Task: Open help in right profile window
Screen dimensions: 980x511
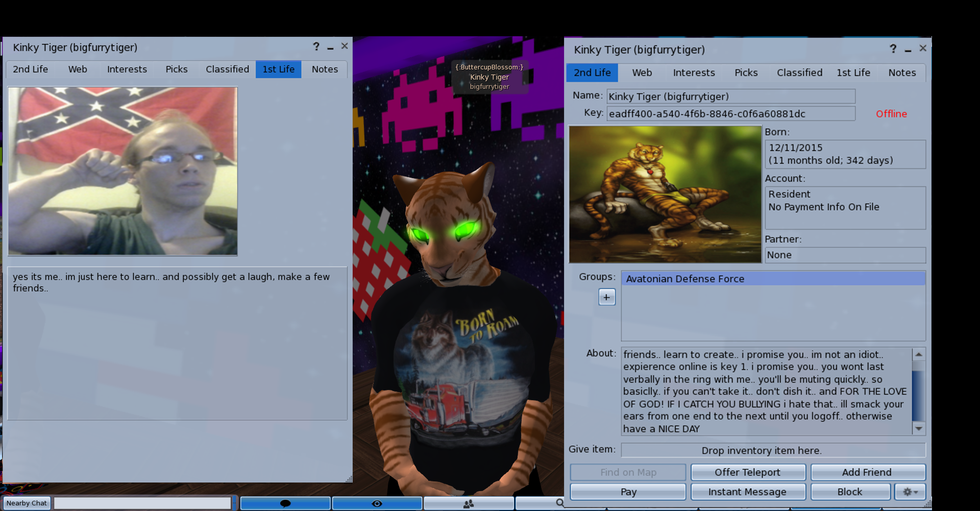Action: pos(893,48)
